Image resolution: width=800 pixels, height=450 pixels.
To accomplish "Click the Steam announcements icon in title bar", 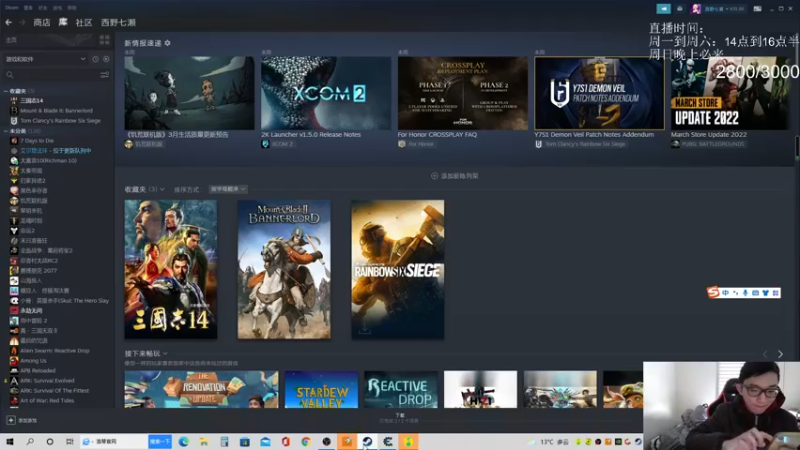I will tap(663, 9).
